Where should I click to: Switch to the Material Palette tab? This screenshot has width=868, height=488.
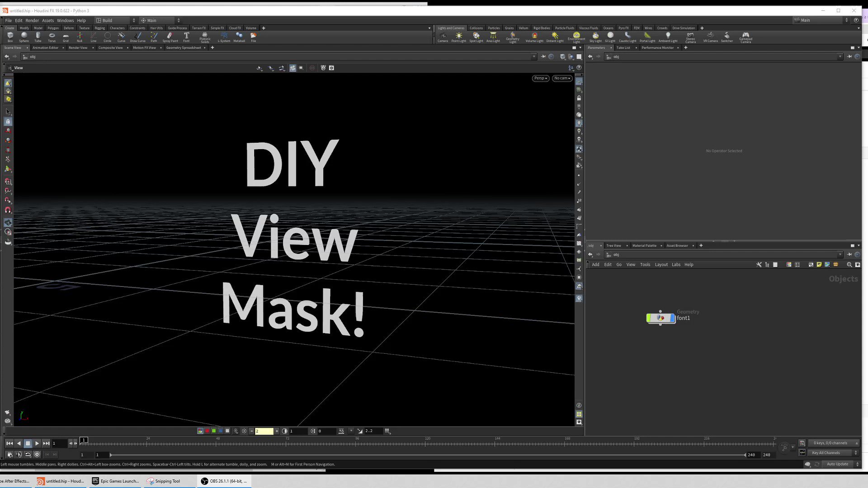click(x=644, y=245)
